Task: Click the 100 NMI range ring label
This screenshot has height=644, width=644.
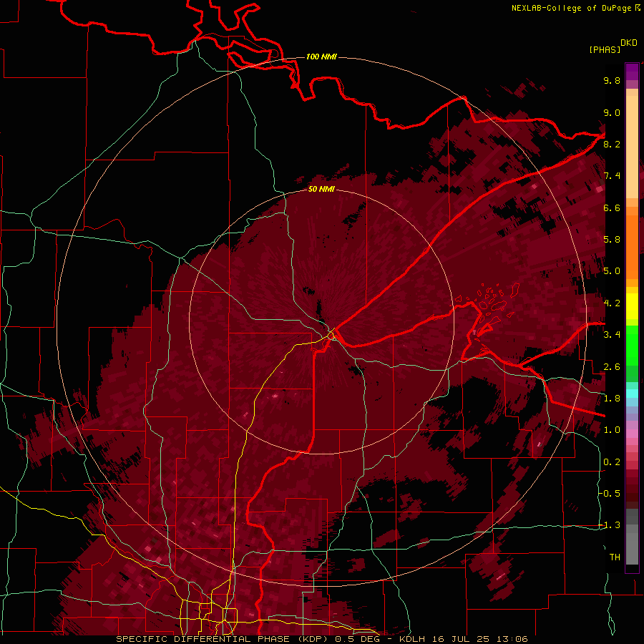Action: point(321,57)
